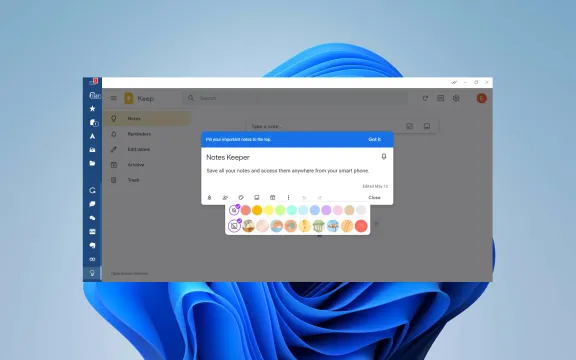Viewport: 576px width, 360px height.
Task: Click the archive icon in note toolbar
Action: 273,198
